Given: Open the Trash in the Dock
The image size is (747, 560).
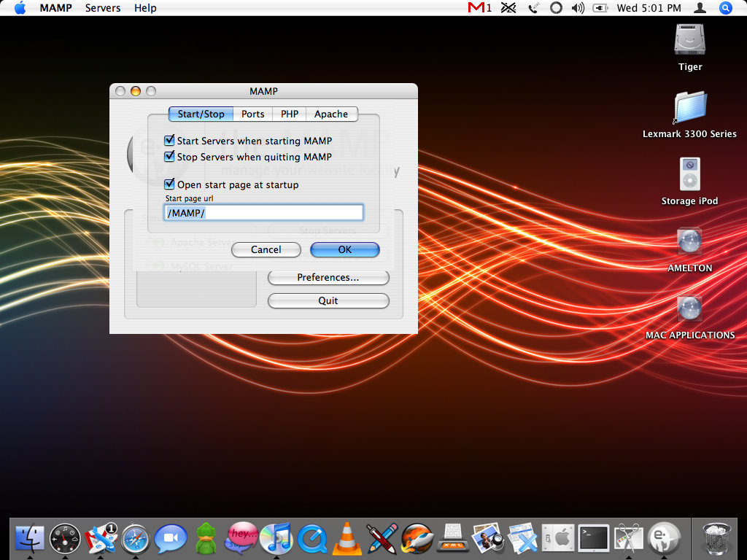Looking at the screenshot, I should click(717, 539).
